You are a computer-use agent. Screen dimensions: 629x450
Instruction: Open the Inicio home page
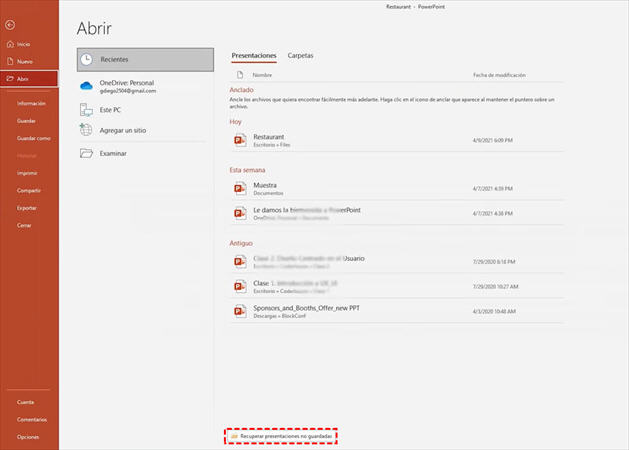23,44
